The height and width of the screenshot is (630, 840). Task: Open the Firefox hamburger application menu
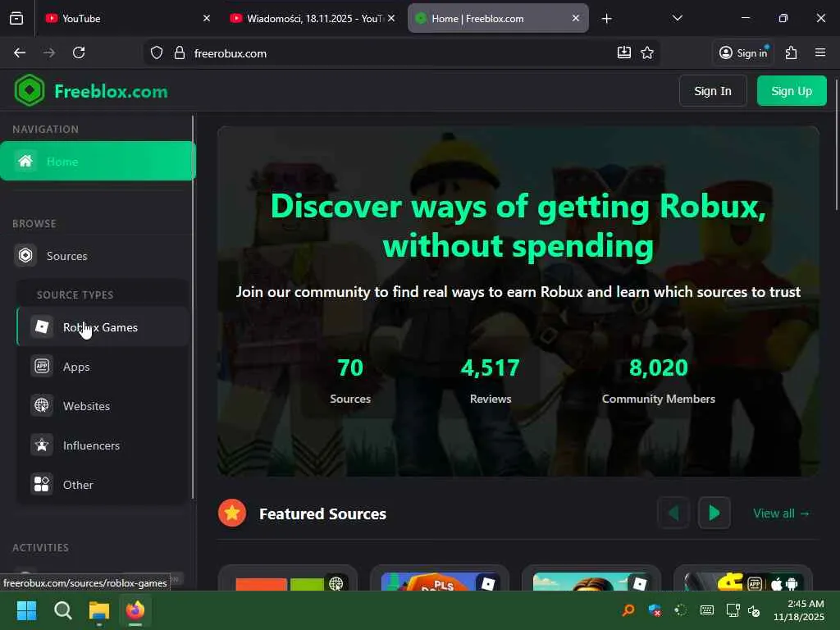(x=820, y=52)
